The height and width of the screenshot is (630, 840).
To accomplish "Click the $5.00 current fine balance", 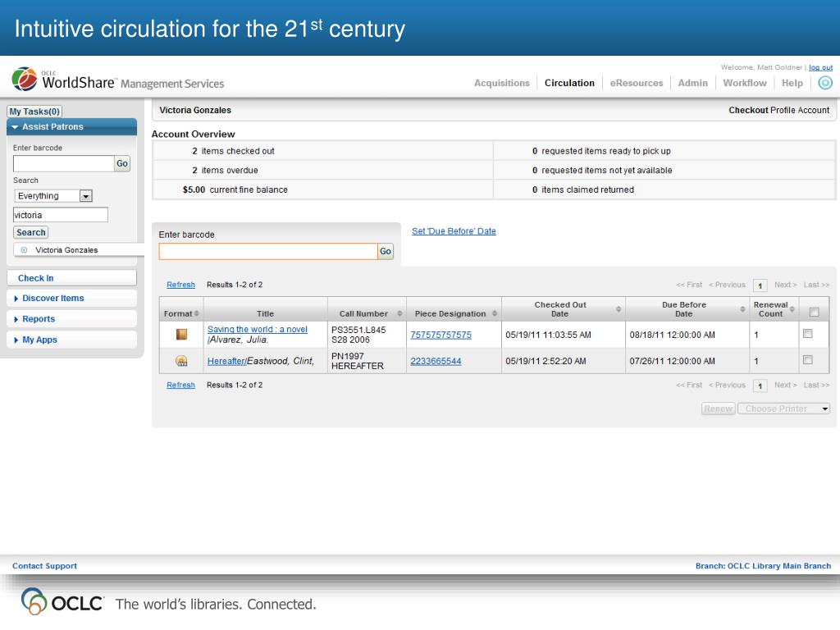I will click(x=235, y=189).
